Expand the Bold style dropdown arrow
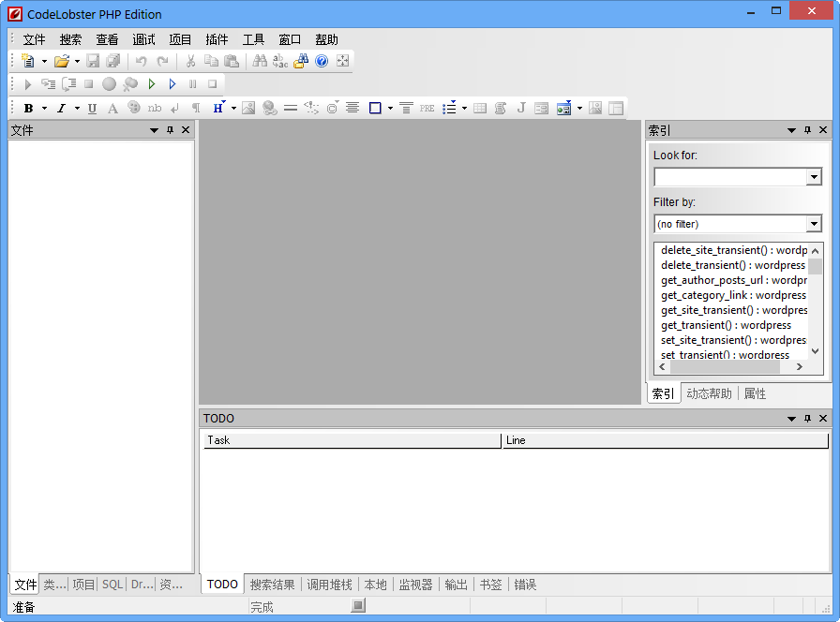The height and width of the screenshot is (622, 840). pyautogui.click(x=44, y=109)
